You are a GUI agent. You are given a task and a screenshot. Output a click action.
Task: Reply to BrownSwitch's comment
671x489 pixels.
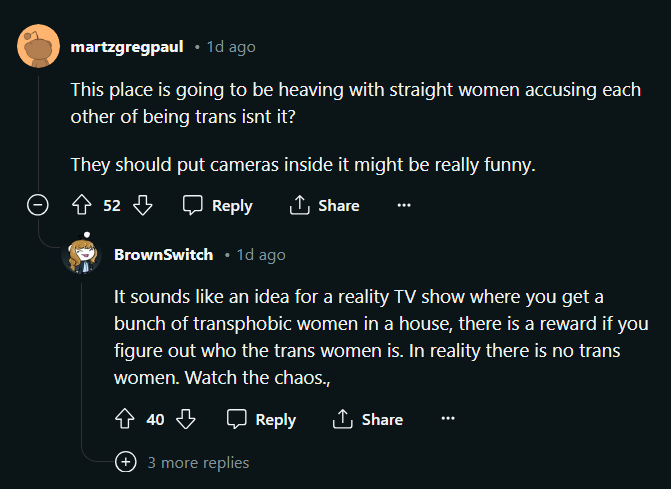[262, 419]
